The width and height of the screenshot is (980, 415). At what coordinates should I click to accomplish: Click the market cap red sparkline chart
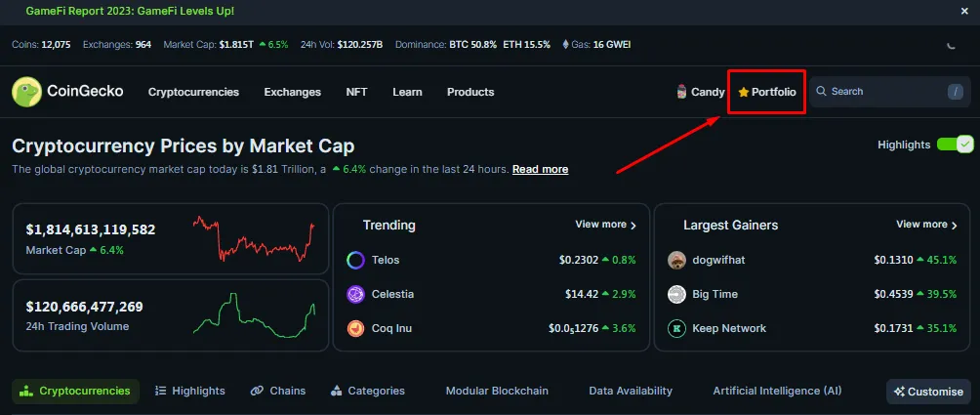(254, 239)
